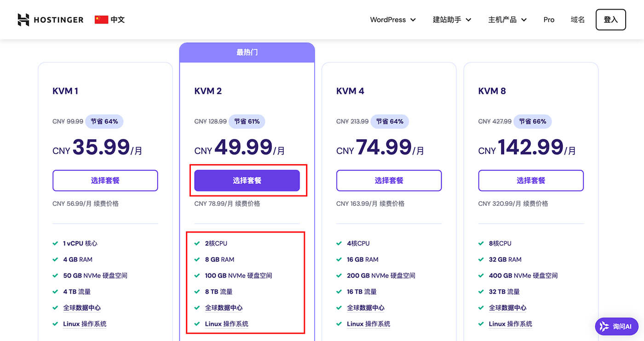Screen dimensions: 644x341
Task: Choose the KVM 8 plan with 选择套餐
Action: click(x=531, y=181)
